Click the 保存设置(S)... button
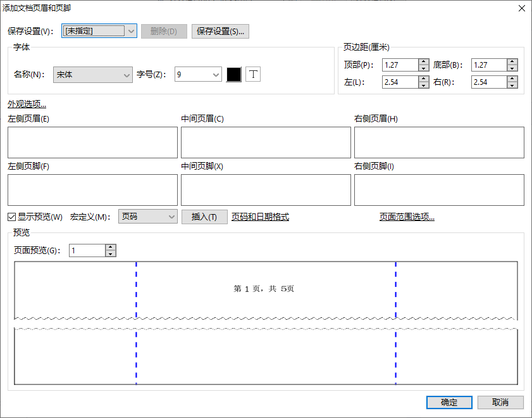The height and width of the screenshot is (418, 532). [220, 31]
